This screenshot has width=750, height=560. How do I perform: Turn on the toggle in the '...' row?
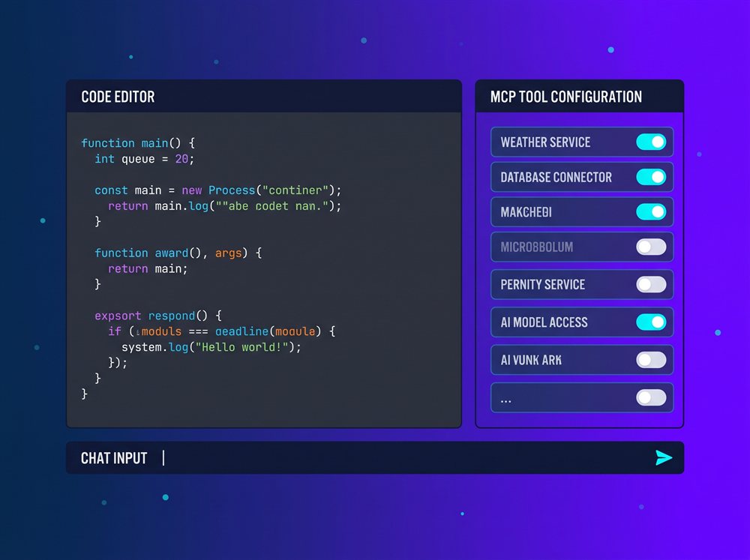coord(651,397)
